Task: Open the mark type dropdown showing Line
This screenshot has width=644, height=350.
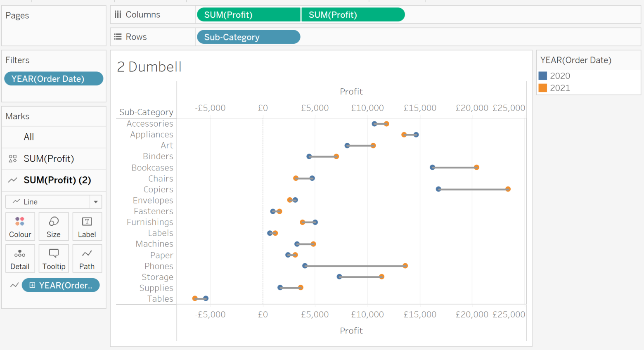Action: (x=95, y=202)
